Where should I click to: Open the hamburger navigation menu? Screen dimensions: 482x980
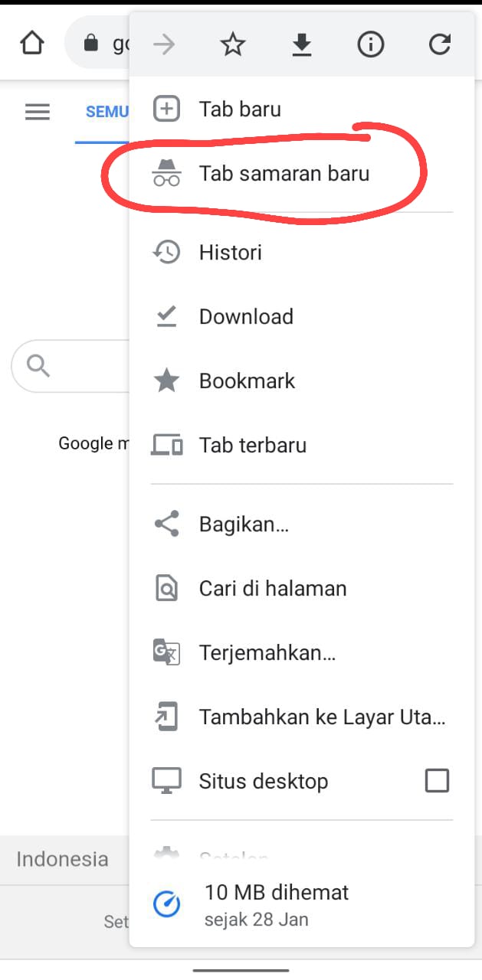pyautogui.click(x=37, y=112)
